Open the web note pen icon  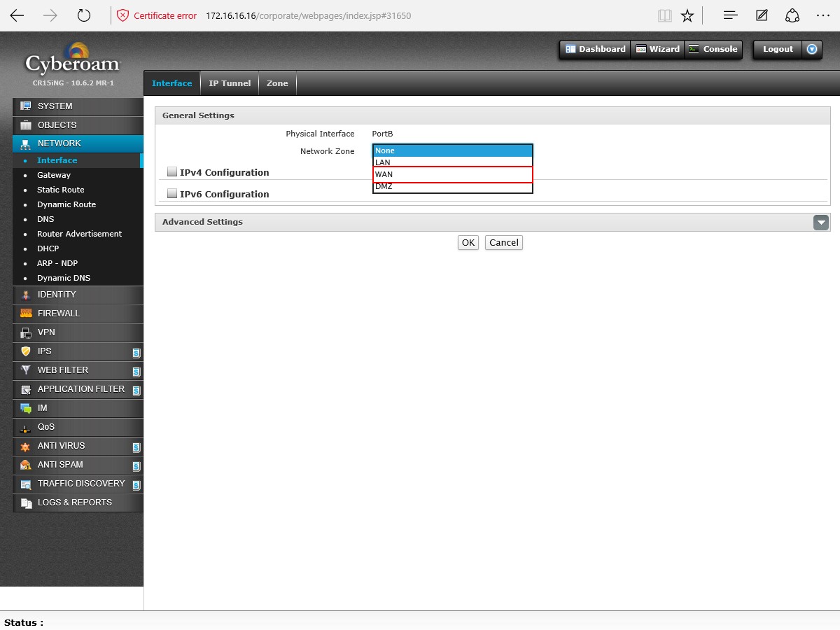[762, 15]
